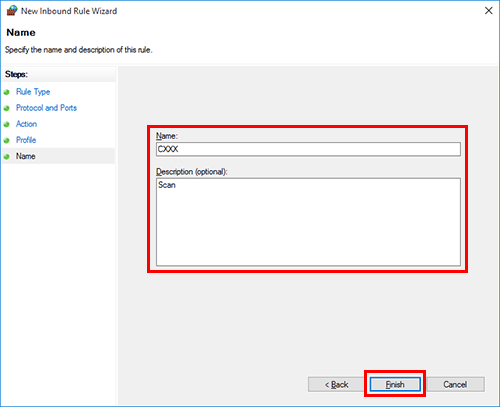The height and width of the screenshot is (407, 500).
Task: Click the green bullet next to Action
Action: (7, 124)
